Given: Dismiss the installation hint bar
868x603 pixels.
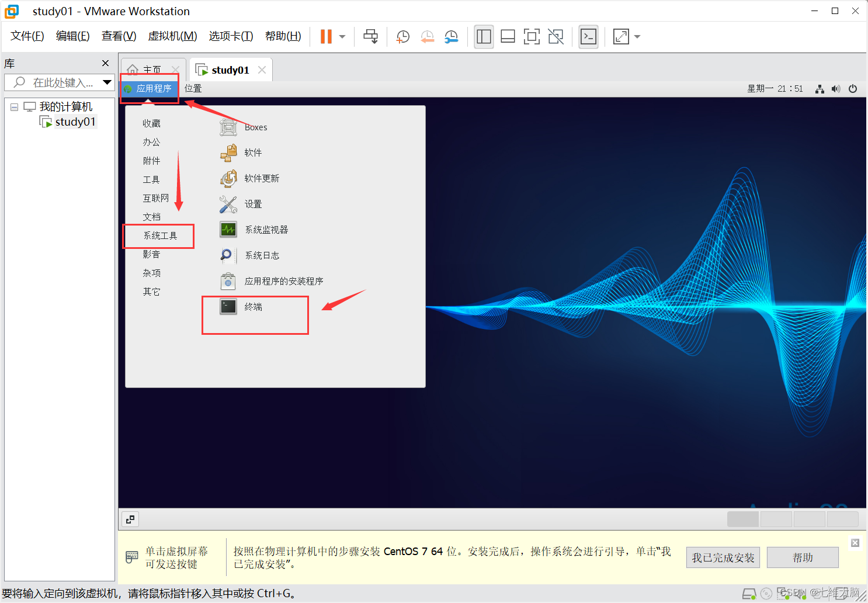Looking at the screenshot, I should click(x=855, y=543).
